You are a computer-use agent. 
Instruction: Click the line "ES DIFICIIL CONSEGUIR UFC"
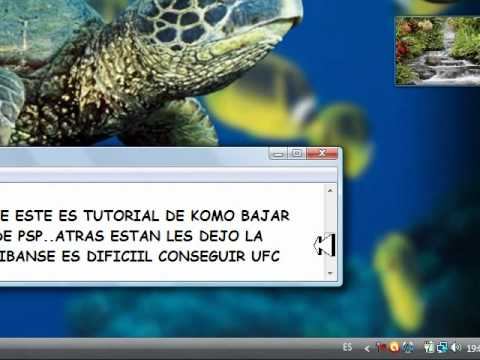171,256
